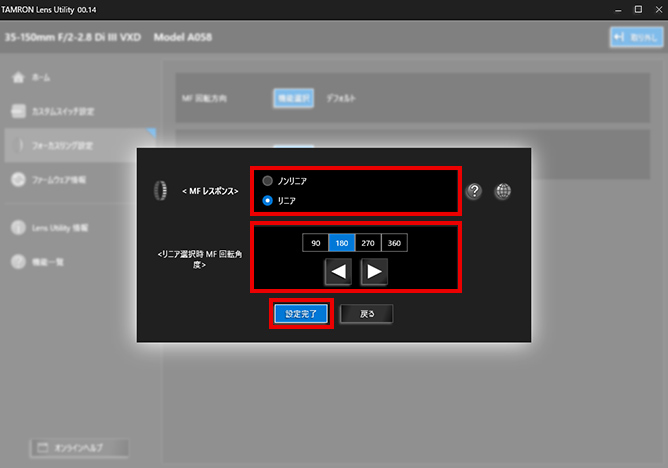
Task: Open help via question mark icon
Action: click(474, 191)
